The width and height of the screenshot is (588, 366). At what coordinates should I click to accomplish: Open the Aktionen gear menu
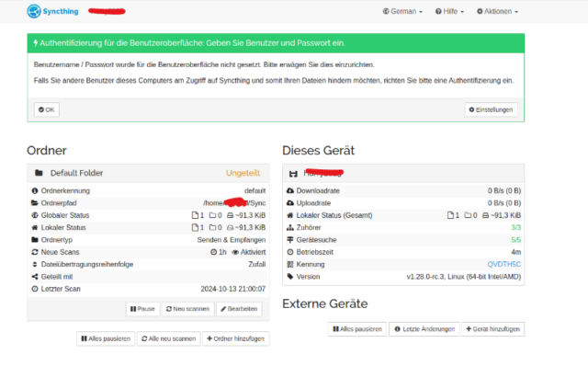(497, 11)
